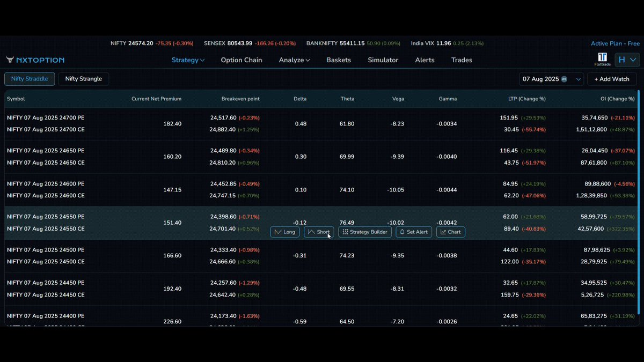
Task: Click the weekly expiry badge next to the date
Action: pos(564,79)
